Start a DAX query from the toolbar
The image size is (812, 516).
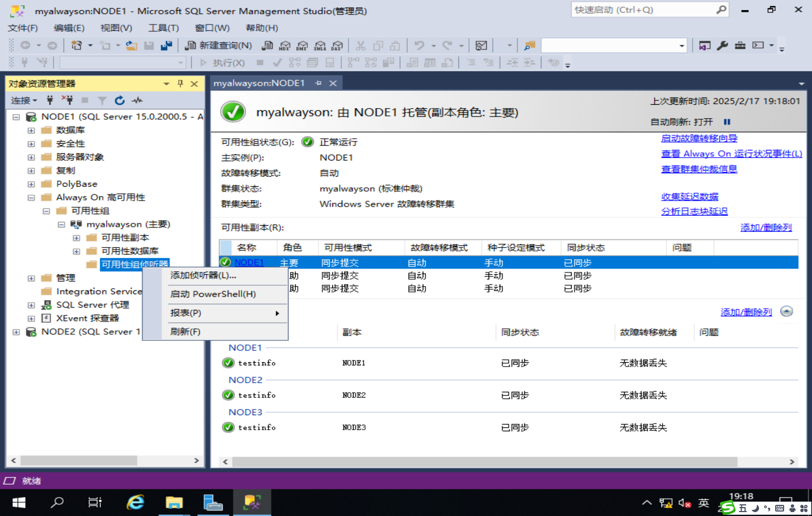point(337,46)
